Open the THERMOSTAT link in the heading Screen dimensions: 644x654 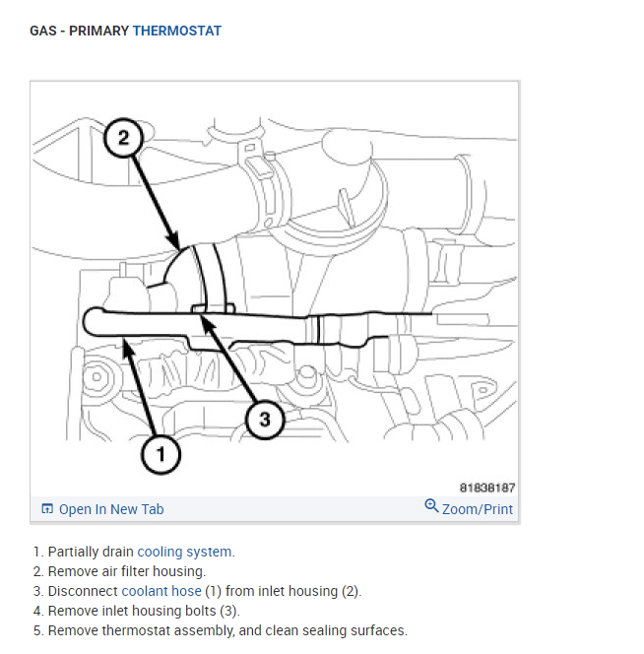pyautogui.click(x=177, y=31)
